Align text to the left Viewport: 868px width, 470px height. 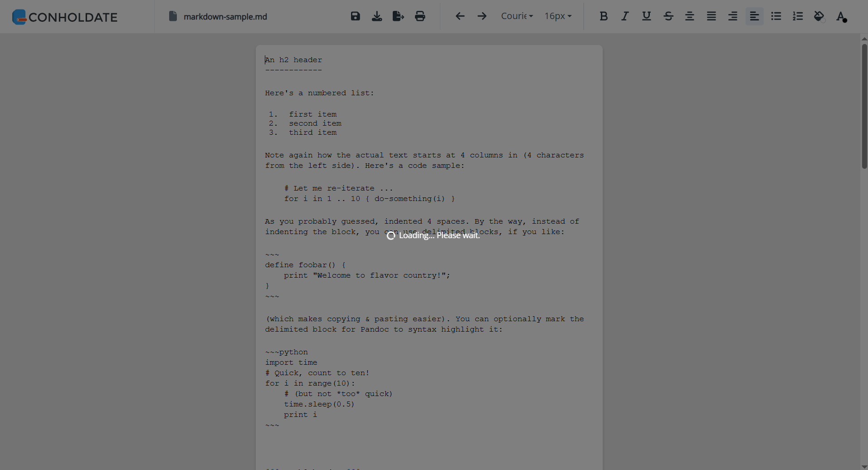[x=755, y=16]
